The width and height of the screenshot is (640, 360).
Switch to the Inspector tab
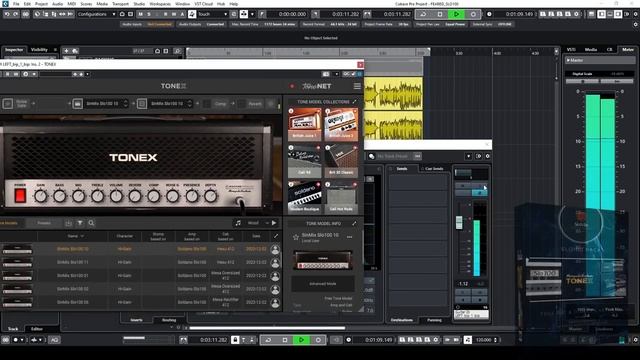pyautogui.click(x=14, y=50)
